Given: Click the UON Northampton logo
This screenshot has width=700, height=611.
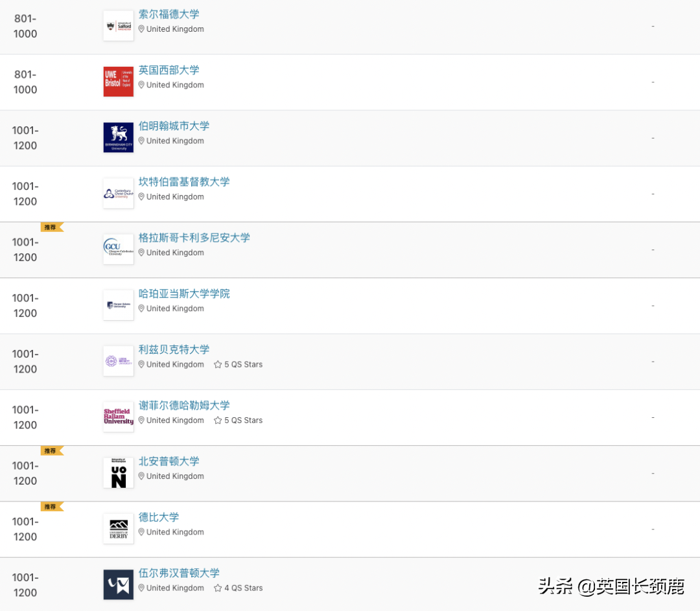Looking at the screenshot, I should pyautogui.click(x=119, y=472).
